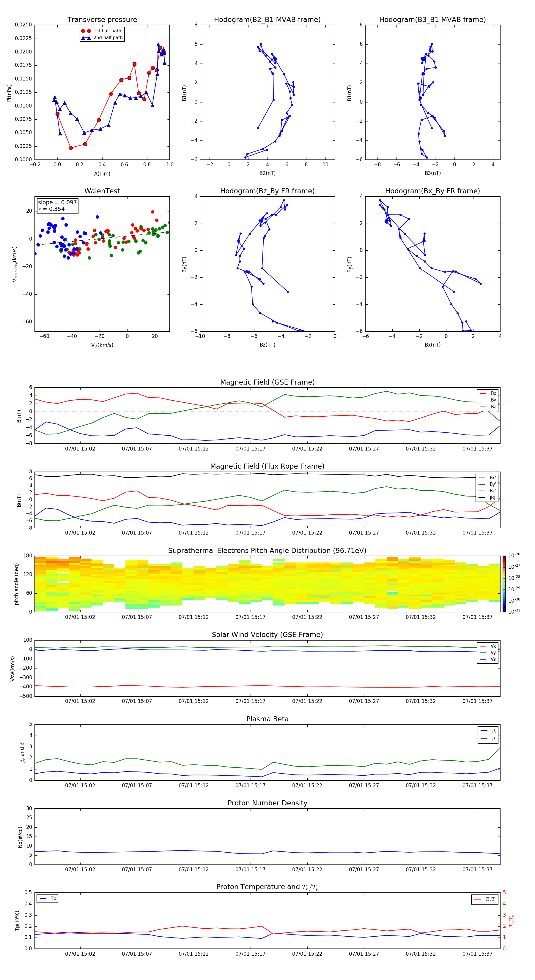The height and width of the screenshot is (980, 535).
Task: Click the "Proton Temperature and Te/Tp" title
Action: [x=267, y=887]
